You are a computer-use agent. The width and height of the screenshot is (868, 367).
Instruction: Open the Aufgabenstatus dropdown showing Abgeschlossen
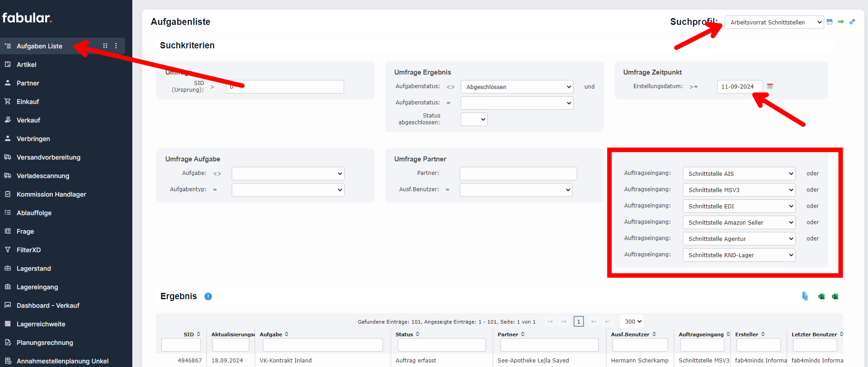point(517,87)
